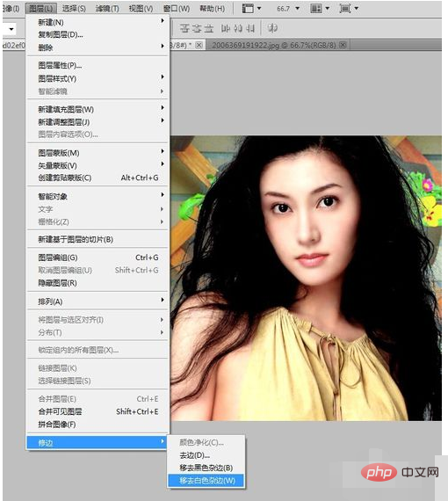Click the arrange documents icon
The width and height of the screenshot is (448, 501).
click(x=316, y=8)
